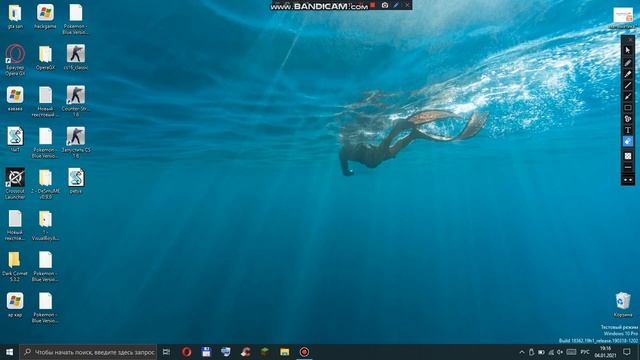
Task: Take a screenshot with Bandicam's camera icon
Action: tap(385, 5)
